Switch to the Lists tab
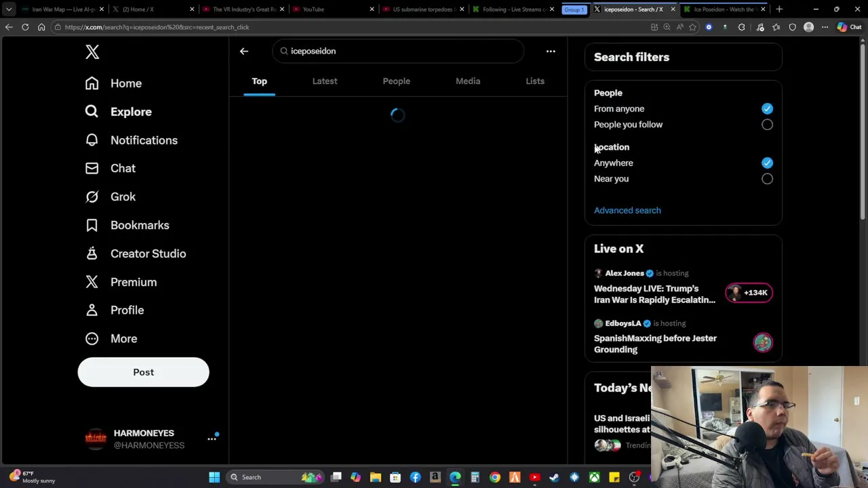The width and height of the screenshot is (868, 488). 535,81
